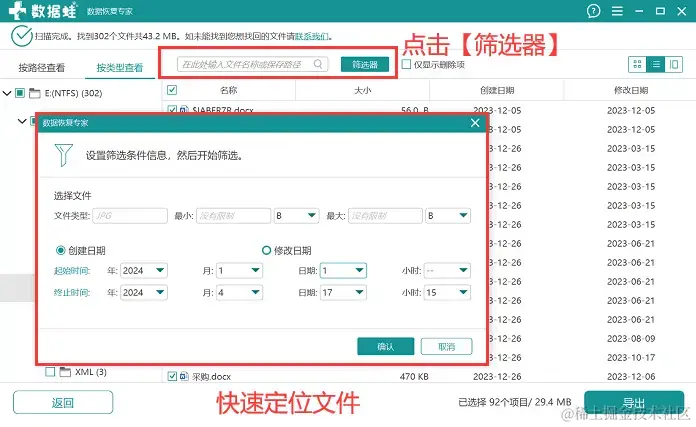Image resolution: width=696 pixels, height=427 pixels.
Task: Click the docx file icon of 采购.docx
Action: click(184, 376)
